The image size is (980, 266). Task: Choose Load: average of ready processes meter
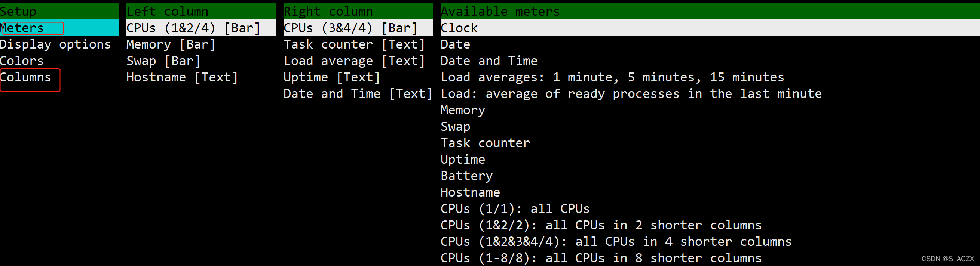click(x=631, y=94)
